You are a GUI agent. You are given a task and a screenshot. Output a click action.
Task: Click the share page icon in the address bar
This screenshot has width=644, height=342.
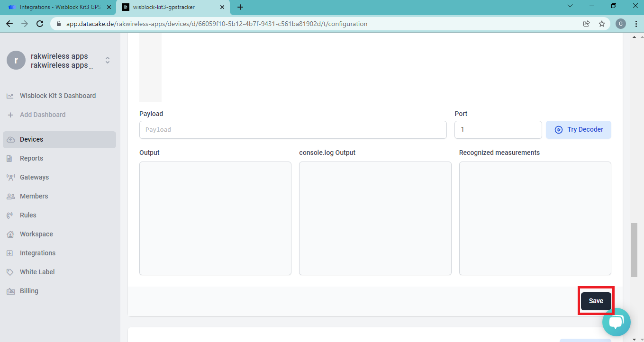click(587, 24)
